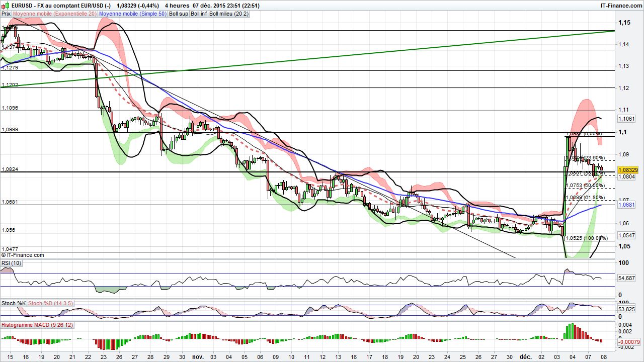The image size is (644, 362).
Task: Click the price tag 1,0681 on the axis
Action: (x=625, y=204)
